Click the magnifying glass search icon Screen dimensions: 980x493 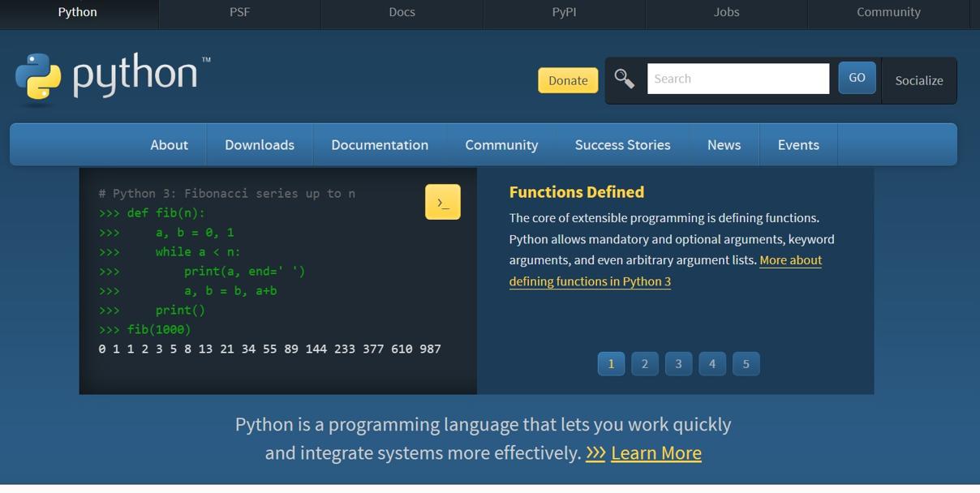click(624, 79)
